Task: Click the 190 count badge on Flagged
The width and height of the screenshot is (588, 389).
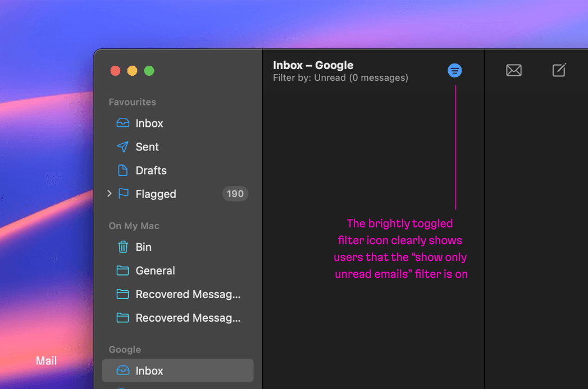Action: click(235, 194)
